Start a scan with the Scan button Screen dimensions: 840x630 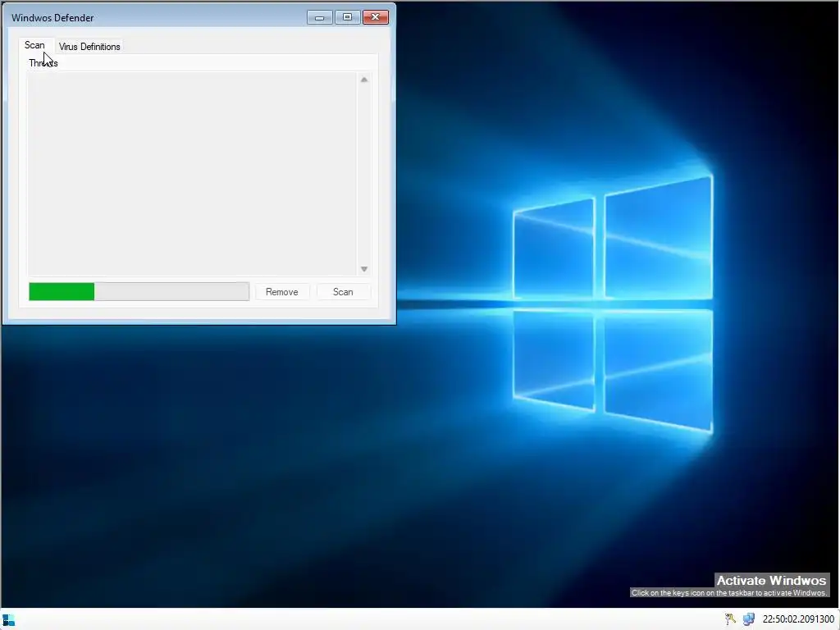coord(343,292)
